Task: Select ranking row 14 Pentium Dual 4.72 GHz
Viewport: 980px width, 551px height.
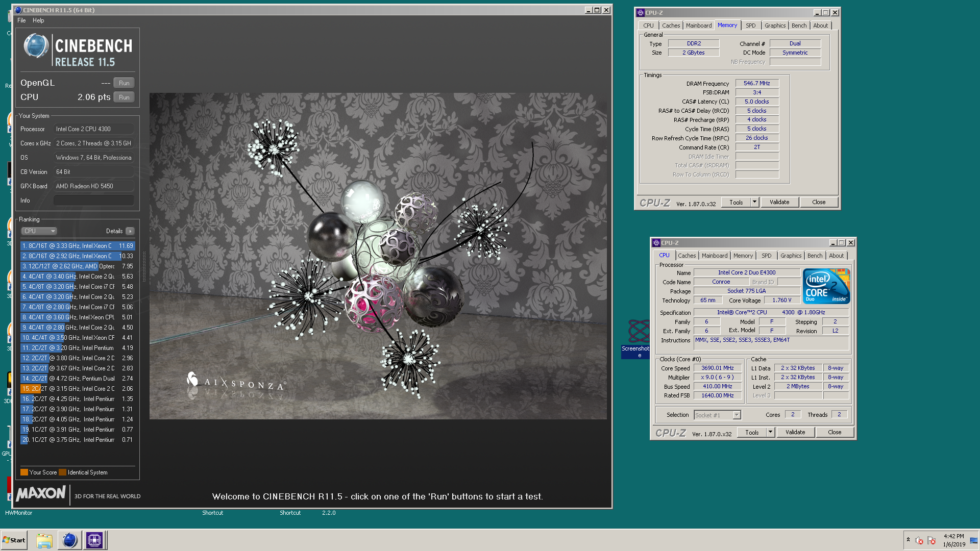Action: (78, 379)
